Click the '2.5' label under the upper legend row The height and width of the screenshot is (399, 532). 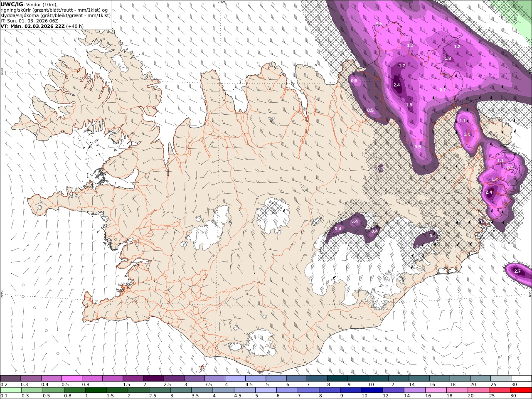167,384
